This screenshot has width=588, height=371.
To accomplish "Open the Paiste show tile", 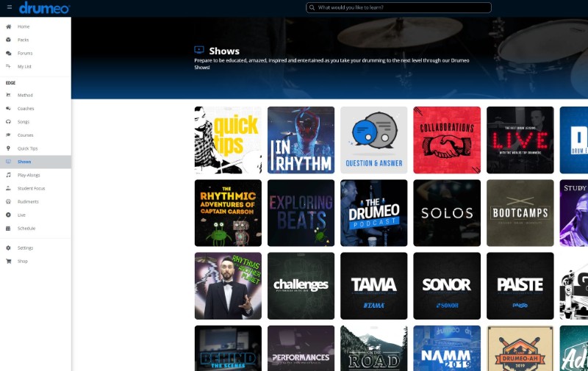I will click(x=520, y=286).
